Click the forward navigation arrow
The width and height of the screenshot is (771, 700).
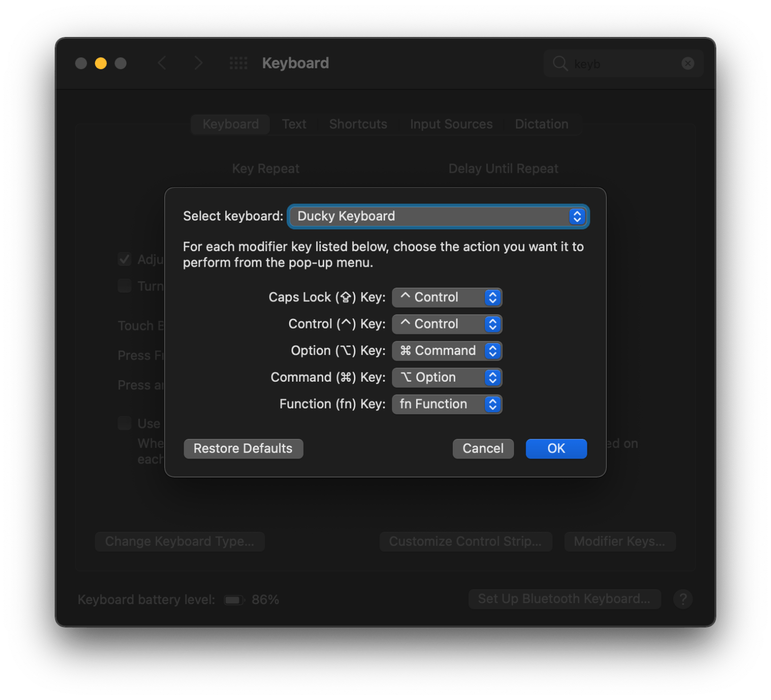(x=198, y=63)
